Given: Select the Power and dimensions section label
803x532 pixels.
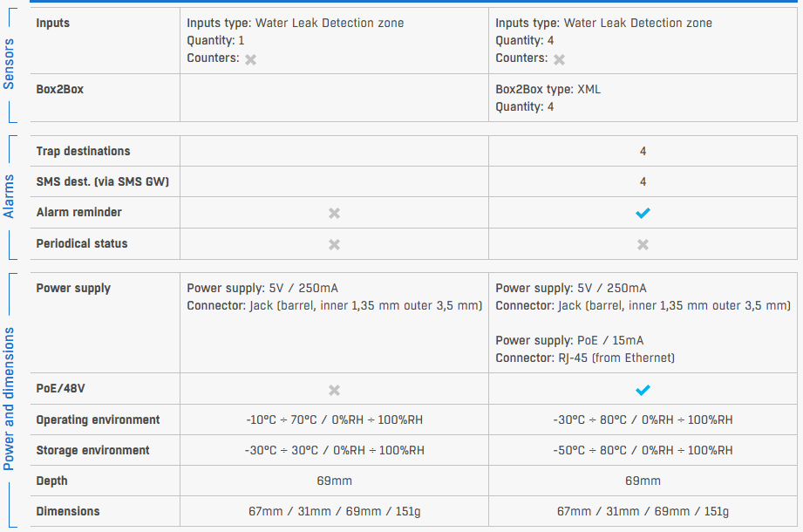Looking at the screenshot, I should coord(10,399).
